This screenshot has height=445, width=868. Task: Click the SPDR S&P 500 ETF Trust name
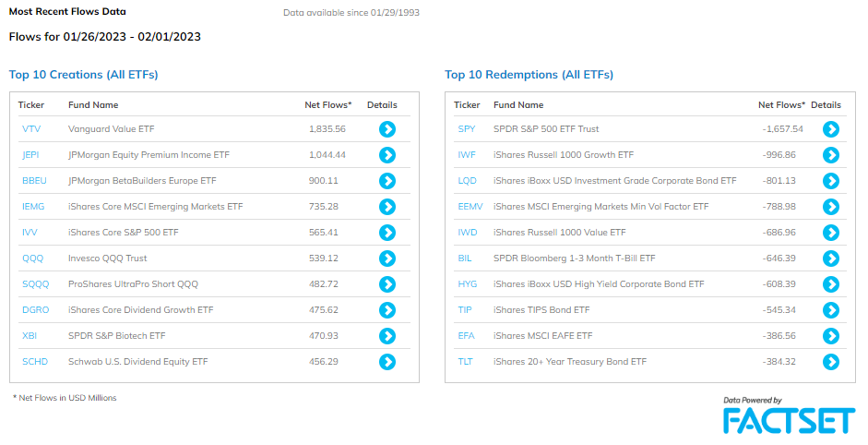[546, 129]
